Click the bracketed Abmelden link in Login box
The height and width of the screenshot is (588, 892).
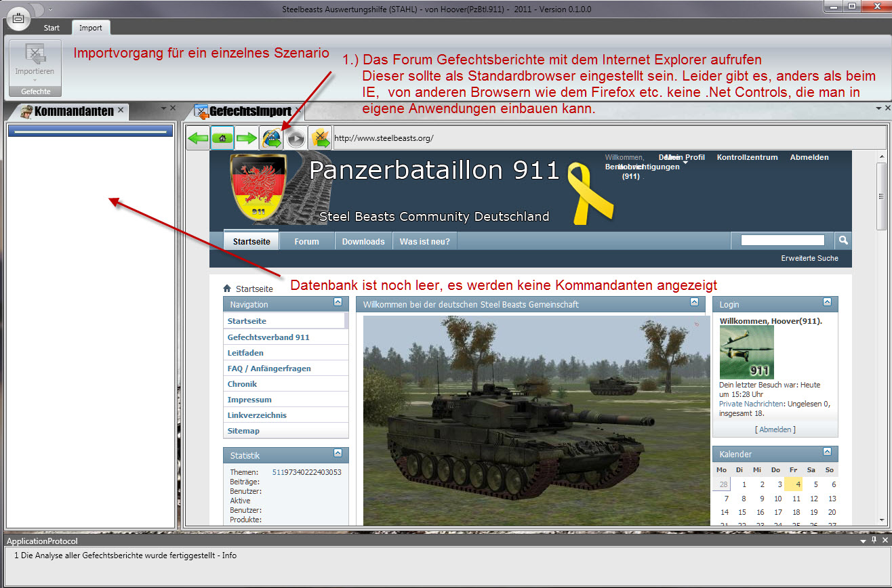coord(775,429)
